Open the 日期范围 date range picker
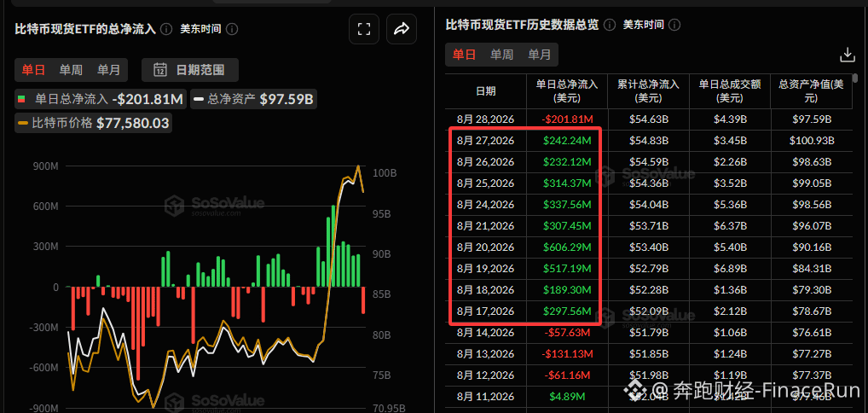 [x=190, y=70]
